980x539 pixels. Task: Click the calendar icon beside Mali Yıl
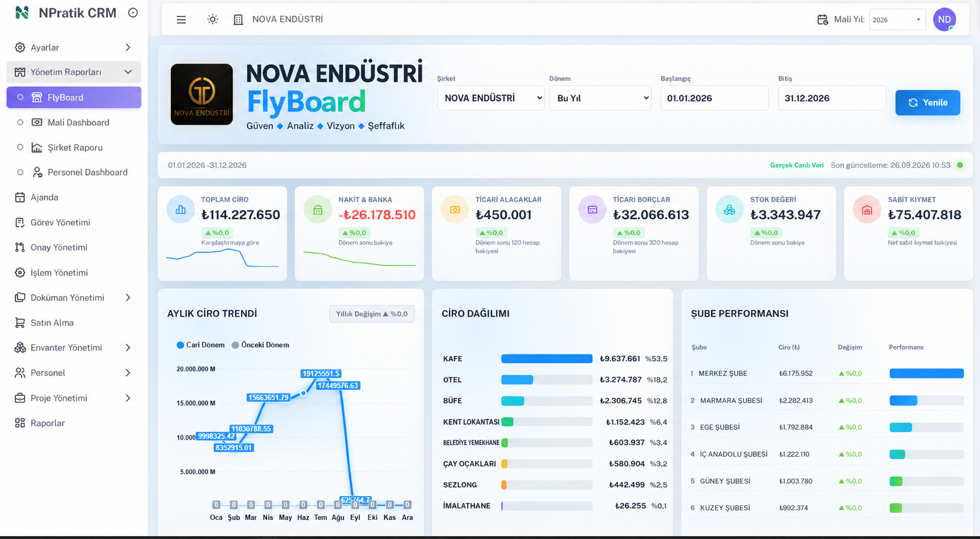tap(822, 20)
